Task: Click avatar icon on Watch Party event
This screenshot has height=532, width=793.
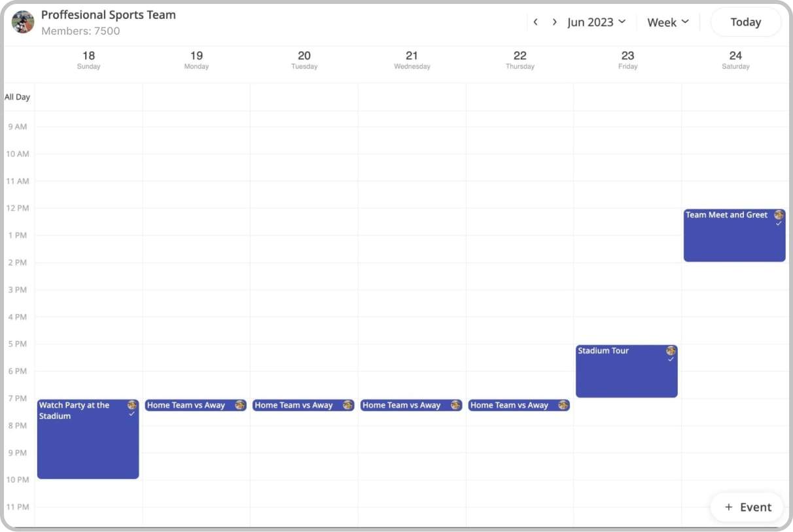Action: point(132,405)
